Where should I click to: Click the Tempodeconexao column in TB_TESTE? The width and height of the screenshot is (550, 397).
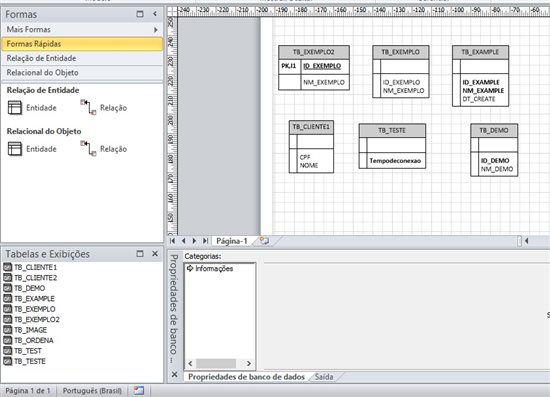[x=395, y=161]
